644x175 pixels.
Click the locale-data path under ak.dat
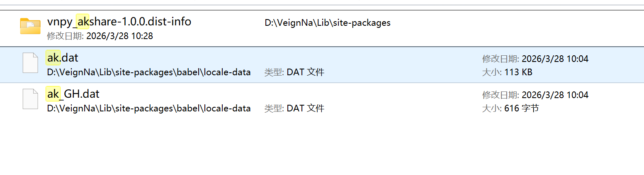(x=149, y=72)
